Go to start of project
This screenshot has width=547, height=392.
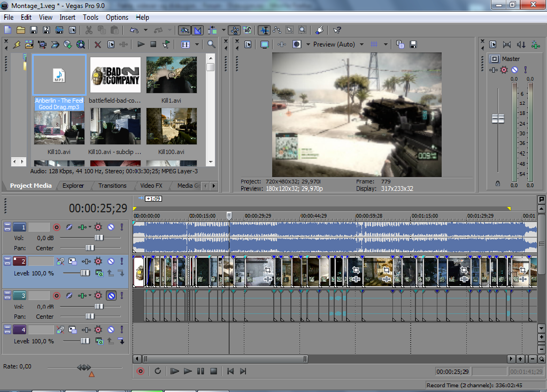(230, 371)
